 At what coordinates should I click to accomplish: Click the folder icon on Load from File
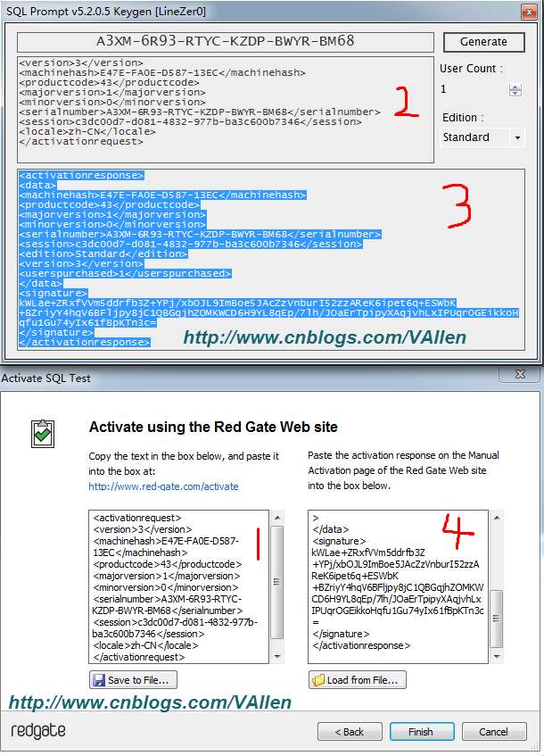coord(318,680)
